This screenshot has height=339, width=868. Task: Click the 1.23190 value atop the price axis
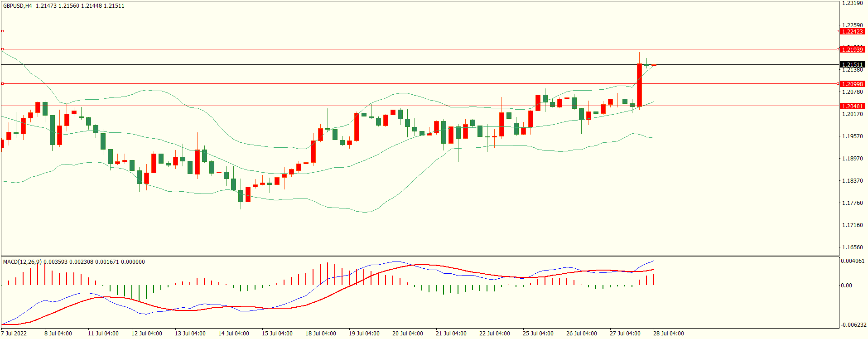point(852,3)
